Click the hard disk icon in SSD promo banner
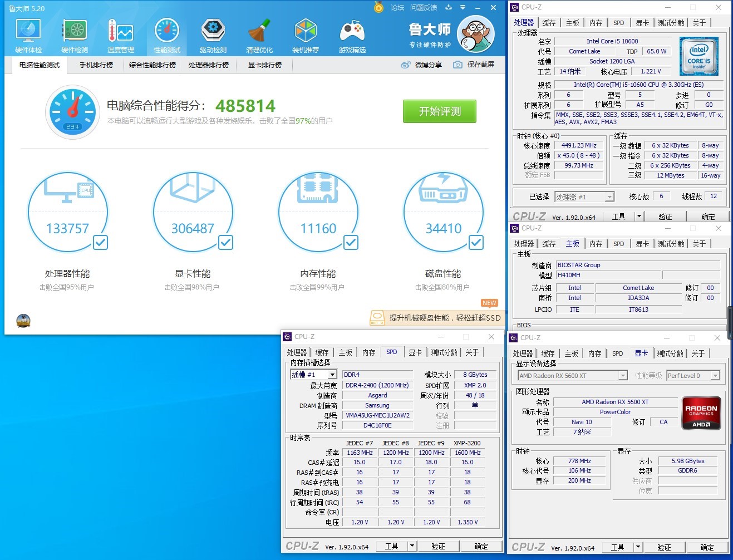733x560 pixels. (x=377, y=318)
